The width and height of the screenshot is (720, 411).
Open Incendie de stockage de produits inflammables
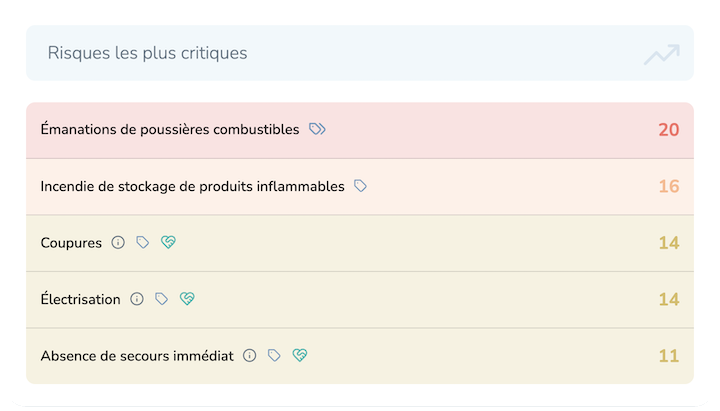click(192, 187)
